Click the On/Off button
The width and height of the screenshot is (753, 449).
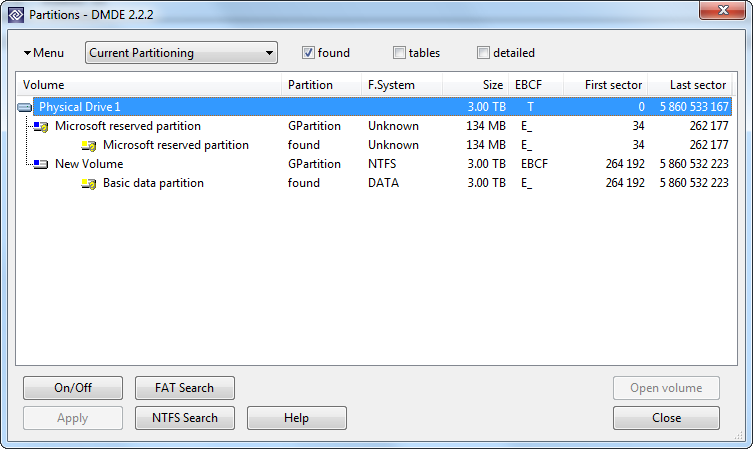tap(73, 388)
